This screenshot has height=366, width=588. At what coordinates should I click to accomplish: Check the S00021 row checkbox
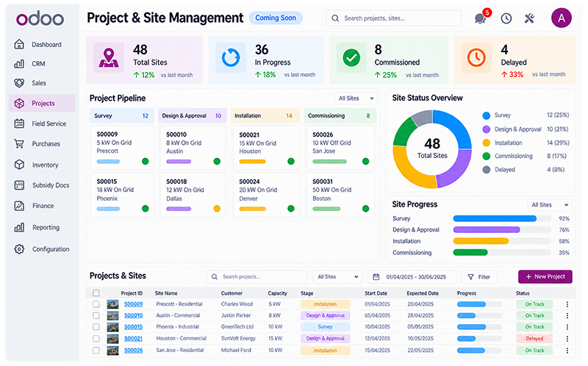point(96,338)
